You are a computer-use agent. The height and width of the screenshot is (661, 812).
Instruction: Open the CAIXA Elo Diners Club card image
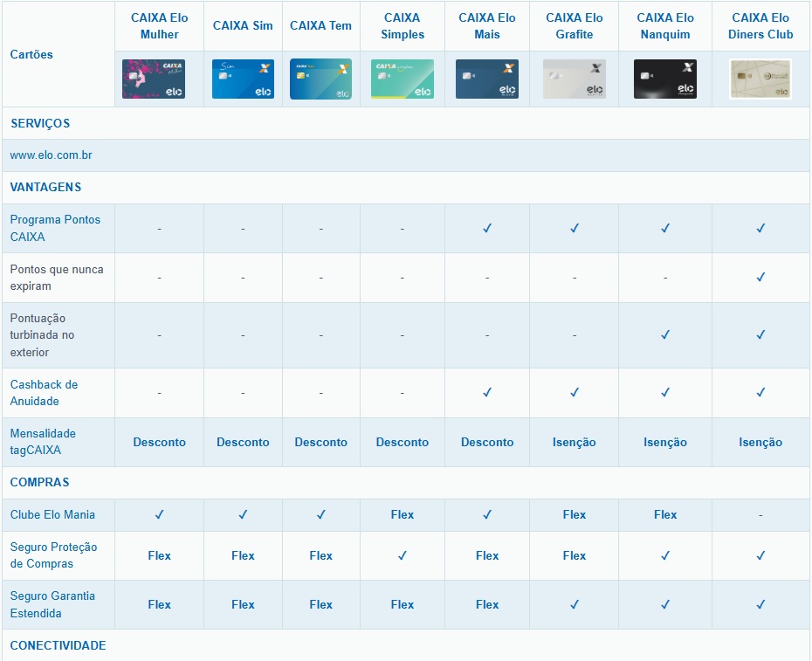[760, 79]
